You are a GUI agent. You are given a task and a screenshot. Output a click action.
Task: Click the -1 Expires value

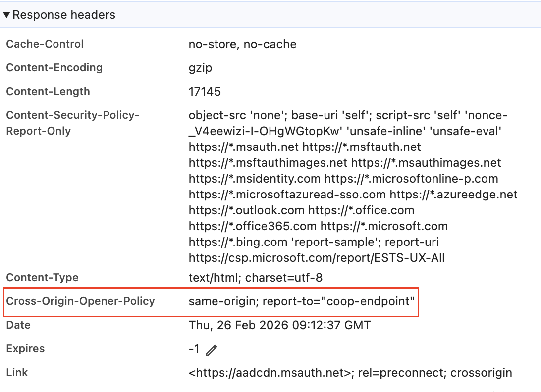coord(194,349)
